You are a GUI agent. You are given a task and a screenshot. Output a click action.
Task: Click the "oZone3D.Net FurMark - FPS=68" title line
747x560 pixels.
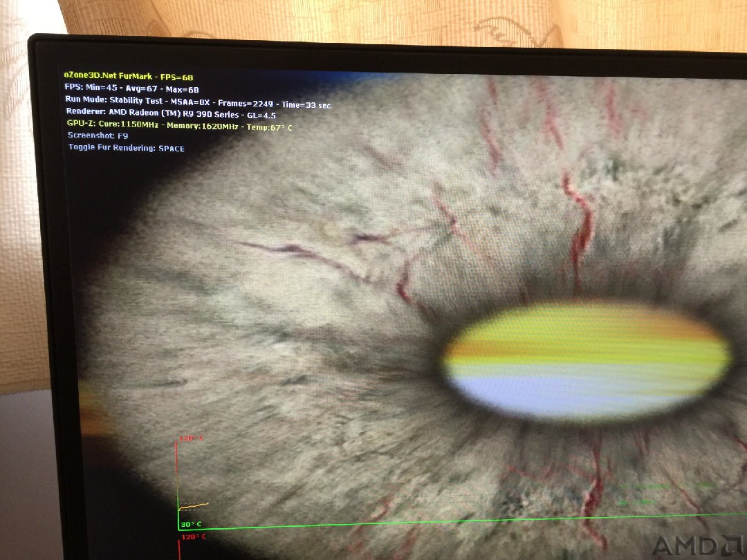129,76
